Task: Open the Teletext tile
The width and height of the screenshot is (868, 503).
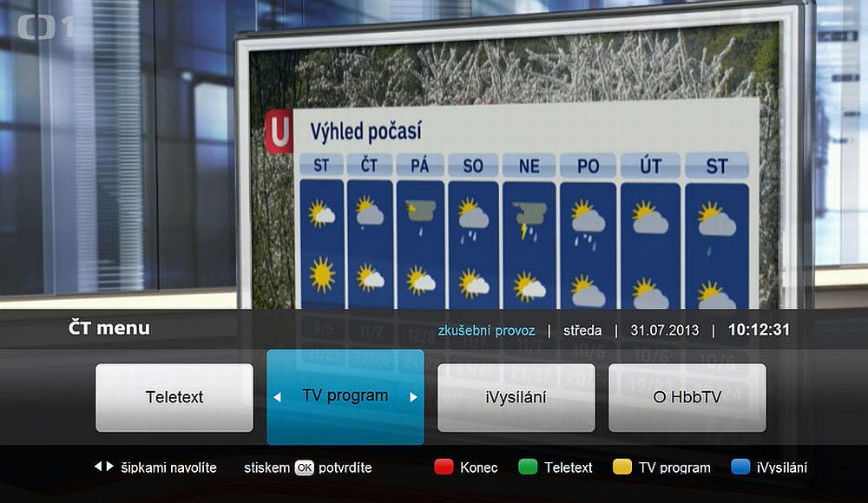Action: click(174, 397)
